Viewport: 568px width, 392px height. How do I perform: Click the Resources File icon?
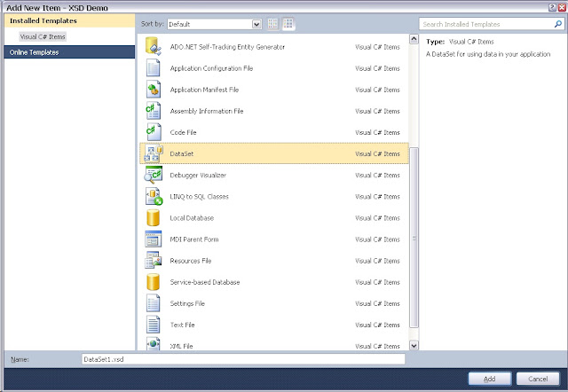pos(153,261)
